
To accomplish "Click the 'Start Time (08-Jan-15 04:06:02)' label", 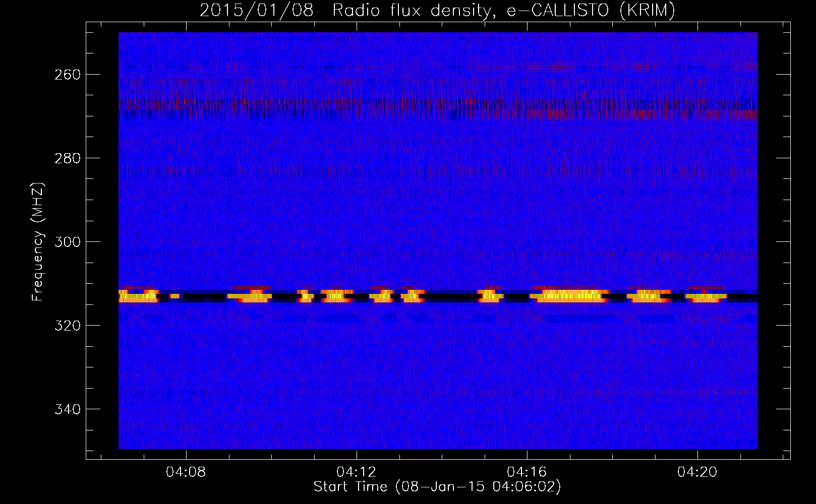I will click(x=437, y=487).
